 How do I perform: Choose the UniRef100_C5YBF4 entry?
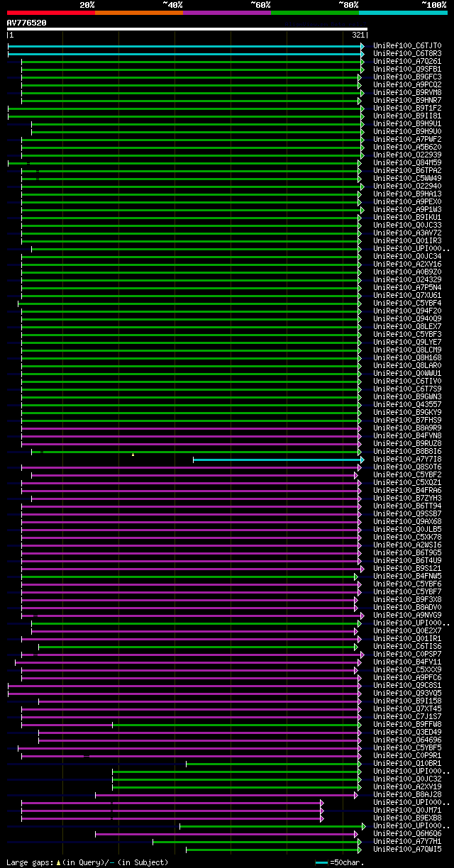click(x=407, y=304)
